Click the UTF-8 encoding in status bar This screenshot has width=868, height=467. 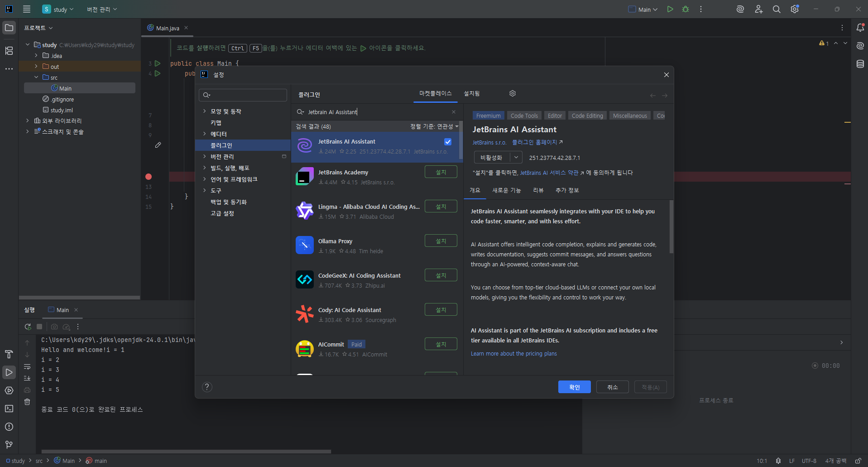809,461
